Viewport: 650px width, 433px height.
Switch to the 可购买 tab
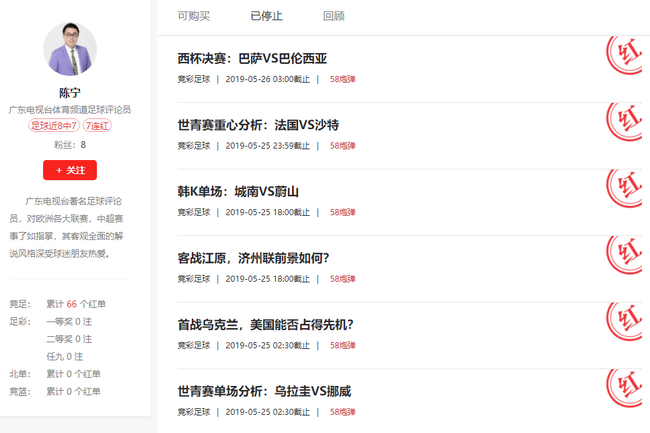click(193, 16)
